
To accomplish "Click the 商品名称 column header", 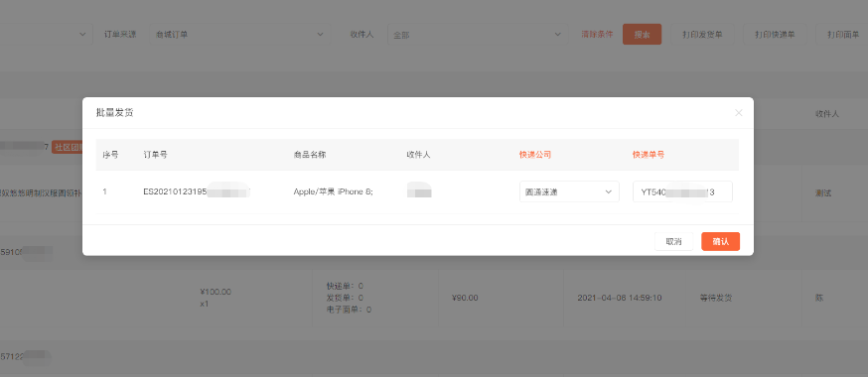I will [310, 155].
